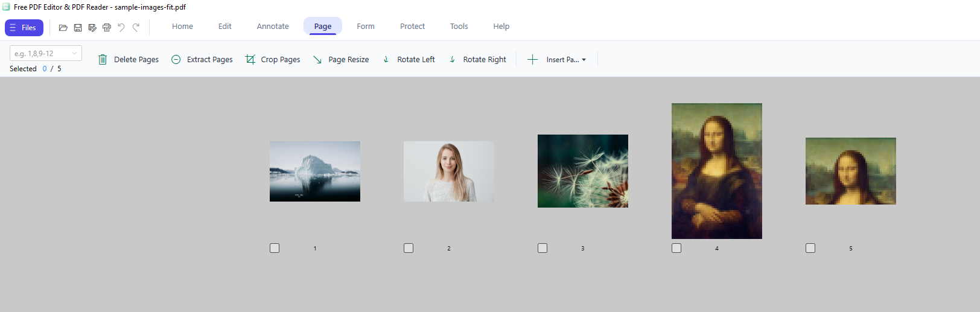Click the Rotate Left icon
The image size is (980, 312).
386,59
